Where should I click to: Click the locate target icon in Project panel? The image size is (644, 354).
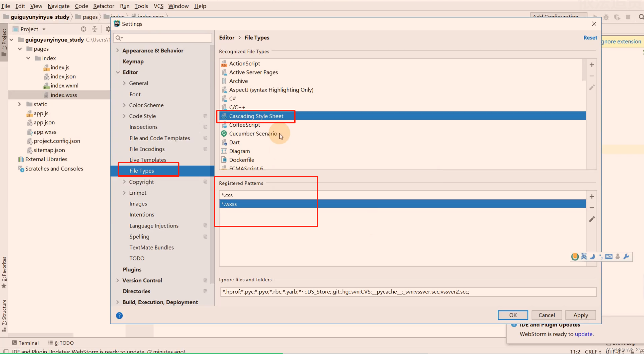[83, 29]
